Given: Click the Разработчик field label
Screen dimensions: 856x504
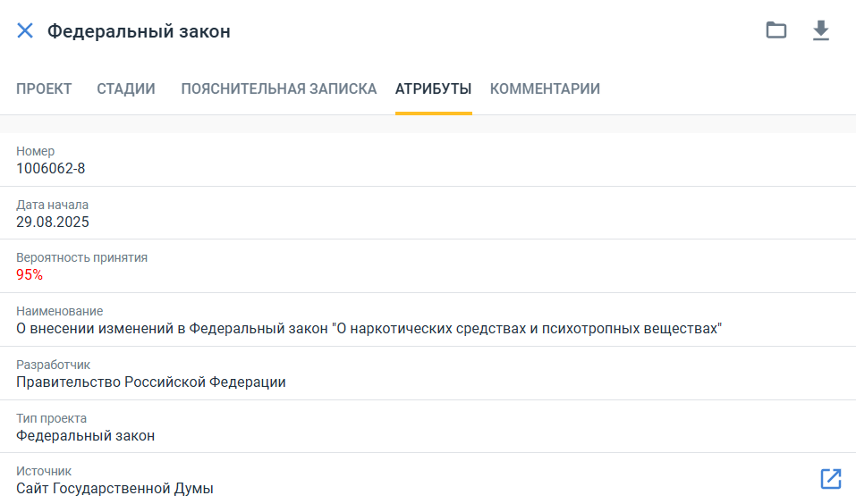Looking at the screenshot, I should (x=53, y=365).
